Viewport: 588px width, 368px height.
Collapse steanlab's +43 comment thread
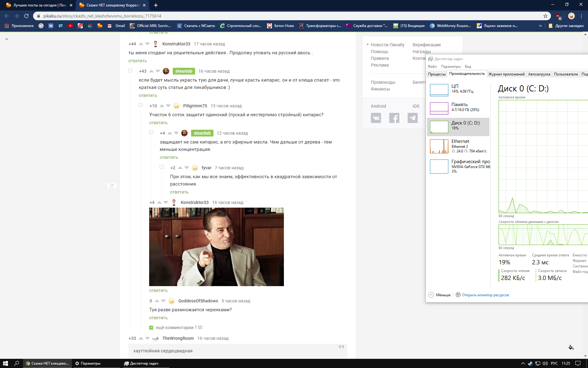pos(130,71)
